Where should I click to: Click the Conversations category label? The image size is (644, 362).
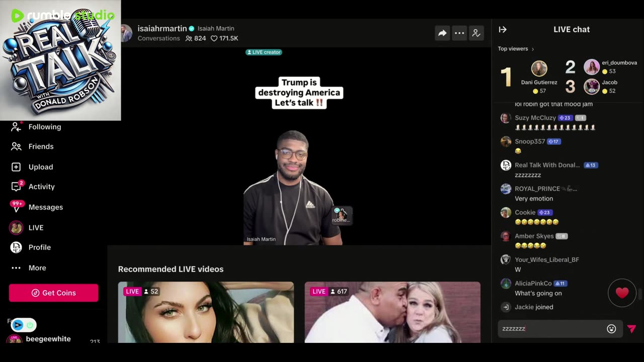pos(159,39)
